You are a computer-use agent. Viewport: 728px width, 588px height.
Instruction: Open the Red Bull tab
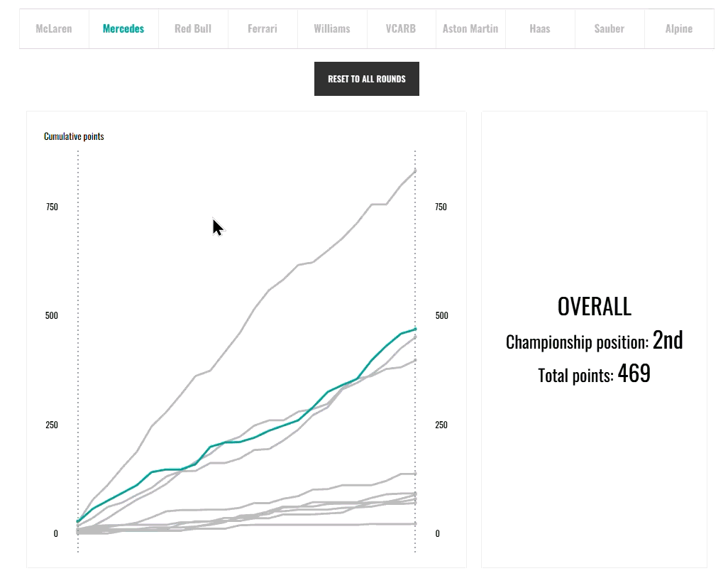[x=193, y=29]
